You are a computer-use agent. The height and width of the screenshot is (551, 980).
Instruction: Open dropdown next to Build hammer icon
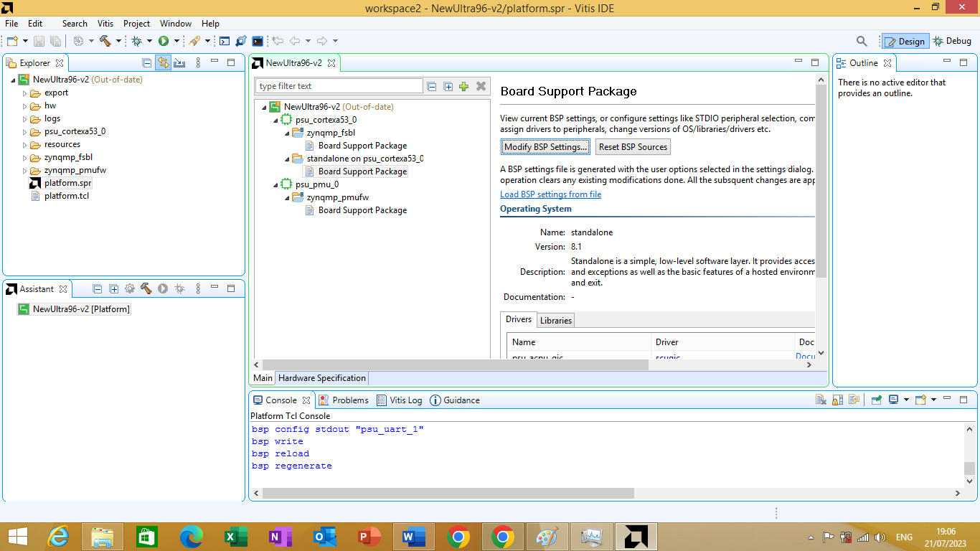click(x=118, y=42)
